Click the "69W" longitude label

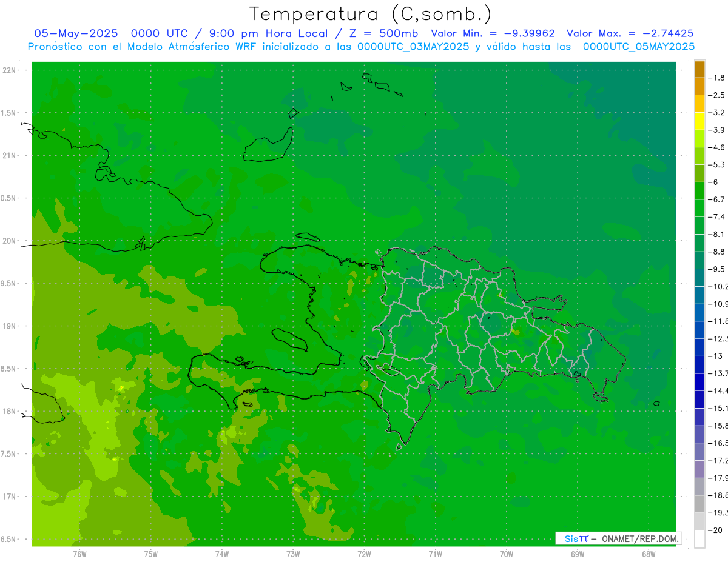click(x=578, y=554)
